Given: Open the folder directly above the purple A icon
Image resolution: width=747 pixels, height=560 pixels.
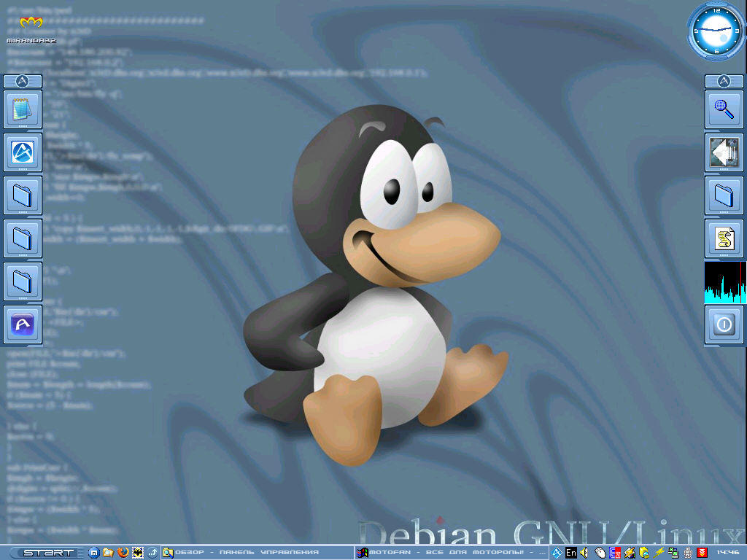Looking at the screenshot, I should (23, 281).
